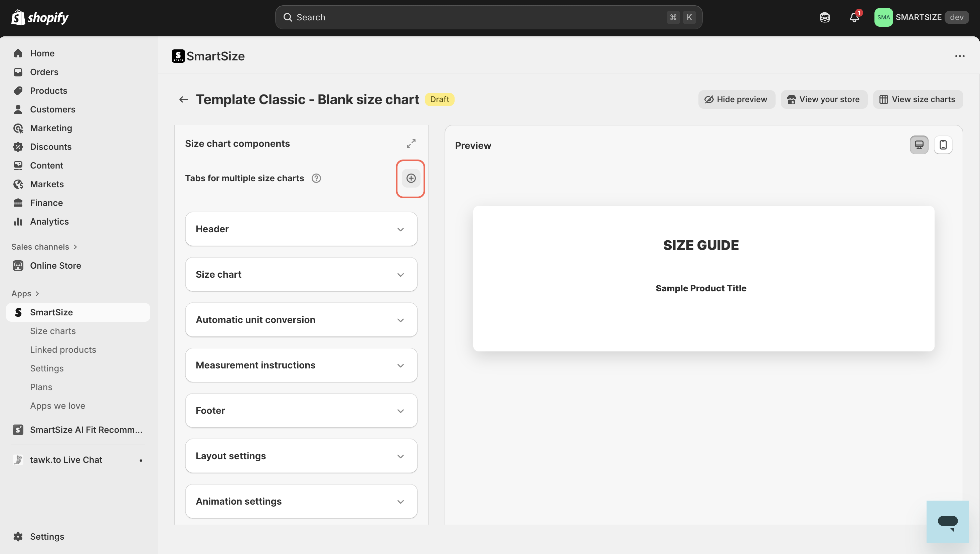Image resolution: width=980 pixels, height=554 pixels.
Task: Click the add tab plus icon
Action: (411, 178)
